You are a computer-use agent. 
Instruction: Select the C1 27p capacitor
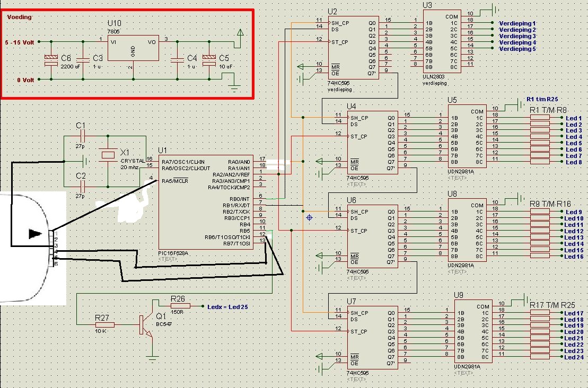coord(81,136)
